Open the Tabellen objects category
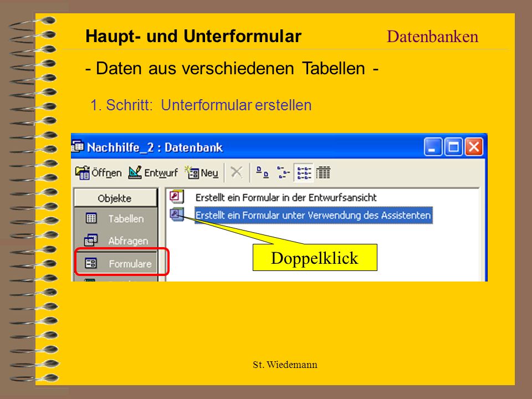 coord(115,218)
